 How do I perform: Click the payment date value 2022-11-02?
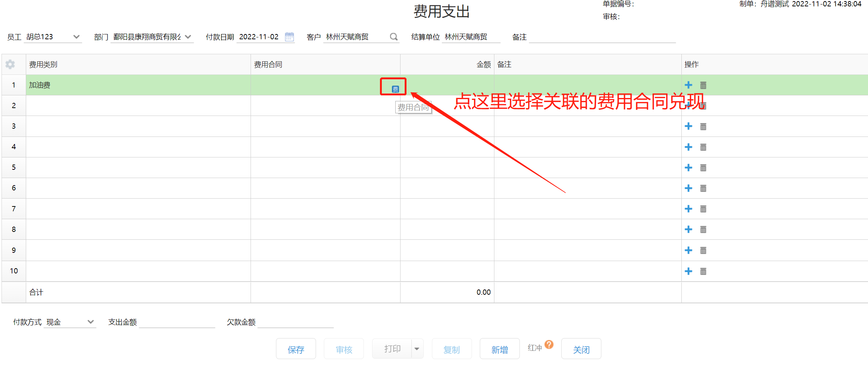[x=259, y=37]
